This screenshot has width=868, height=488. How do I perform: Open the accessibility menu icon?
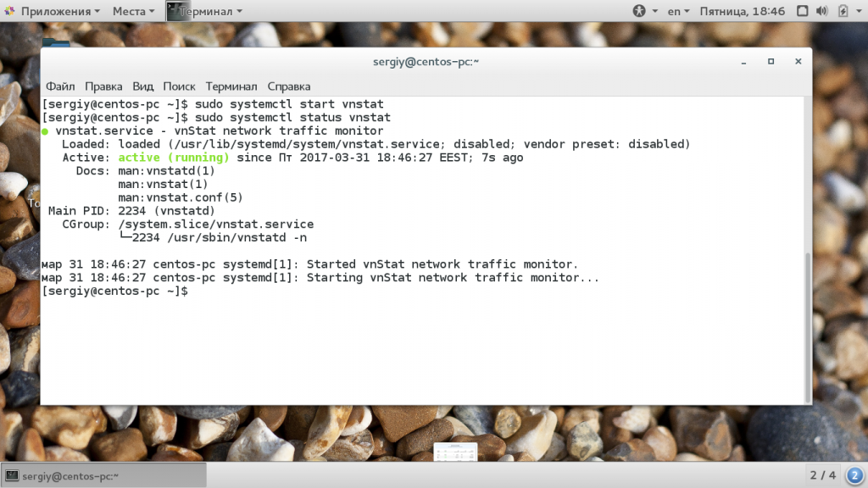click(x=639, y=11)
